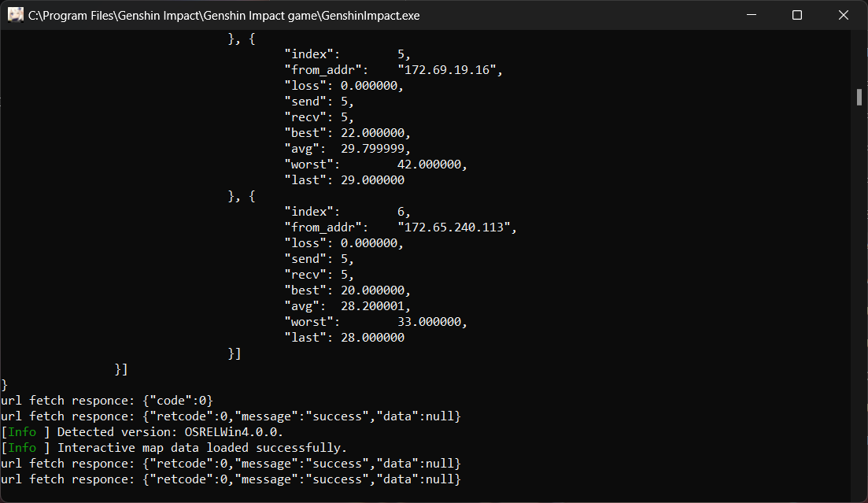Click the scrollbar track below the thumb

(859, 315)
